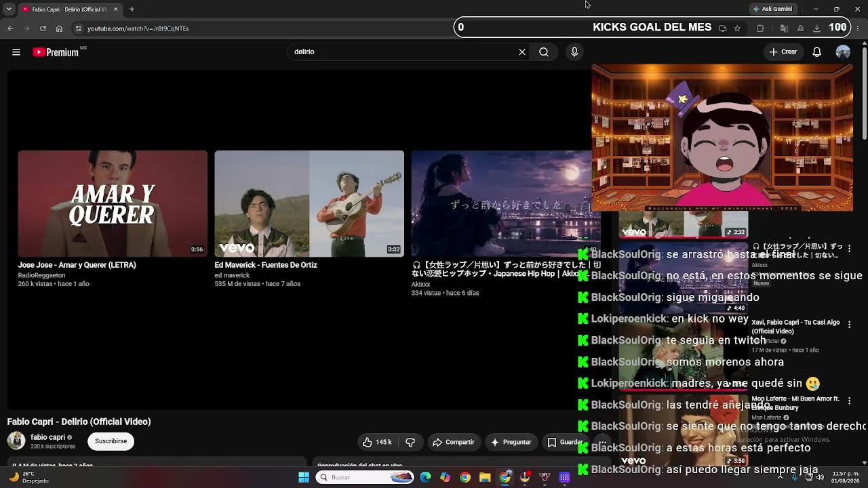Image resolution: width=868 pixels, height=488 pixels.
Task: Open the fabio capri channel name
Action: 48,437
